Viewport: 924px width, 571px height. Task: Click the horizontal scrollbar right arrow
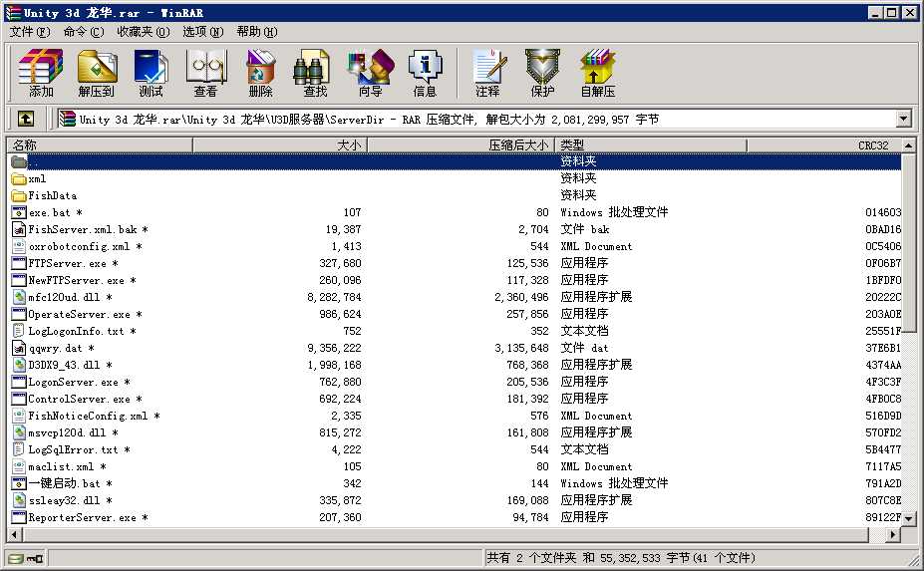tap(893, 534)
